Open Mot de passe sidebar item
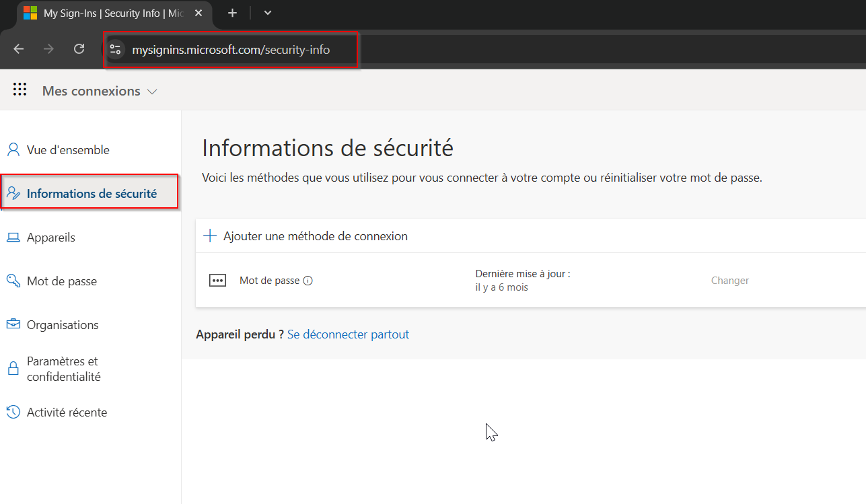 pos(62,281)
